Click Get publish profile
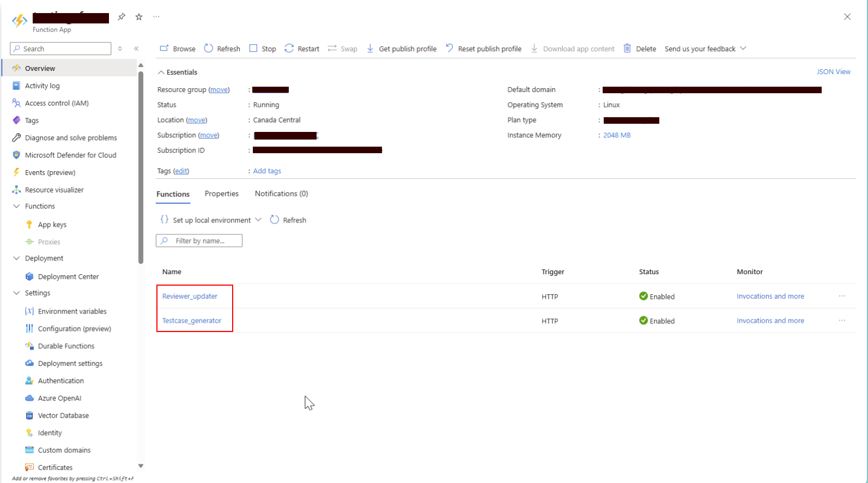The image size is (868, 483). coord(402,49)
